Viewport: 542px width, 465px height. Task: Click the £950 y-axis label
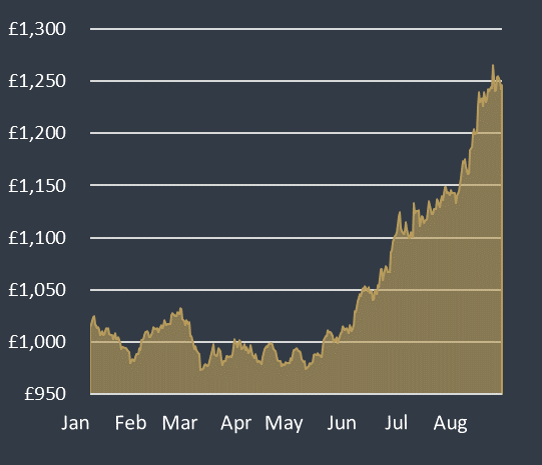point(45,394)
